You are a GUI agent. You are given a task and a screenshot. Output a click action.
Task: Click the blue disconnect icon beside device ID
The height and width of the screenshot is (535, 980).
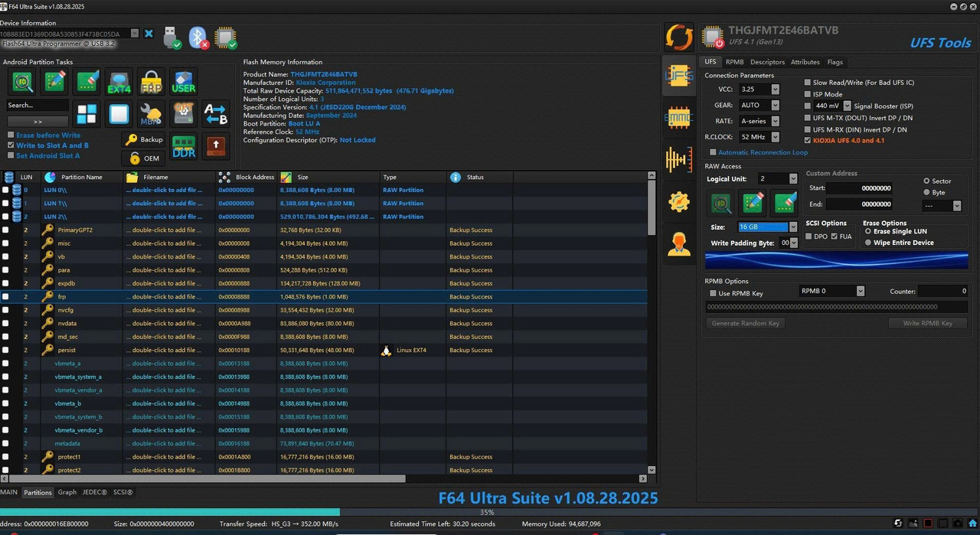click(149, 34)
